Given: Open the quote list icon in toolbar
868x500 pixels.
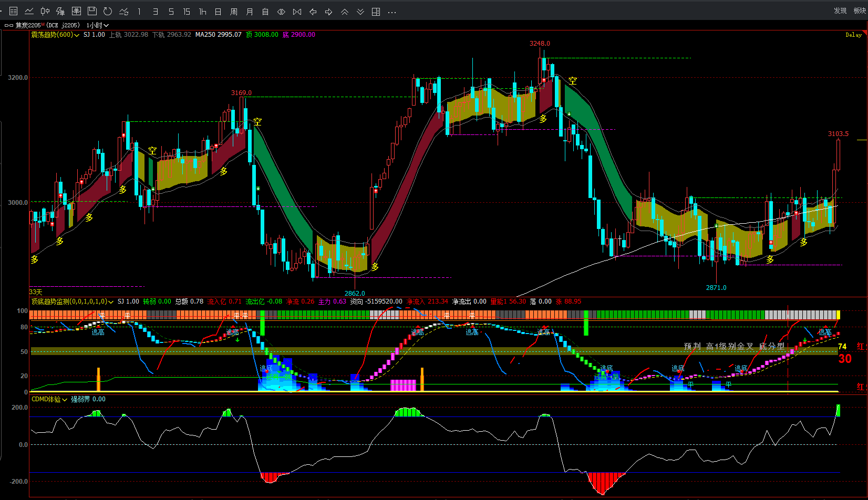Looking at the screenshot, I should (14, 11).
